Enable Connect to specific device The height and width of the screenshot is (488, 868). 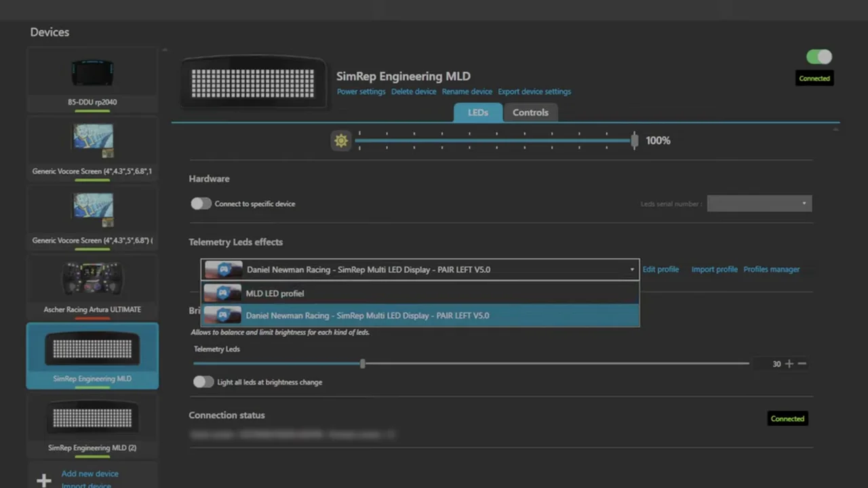(x=201, y=203)
